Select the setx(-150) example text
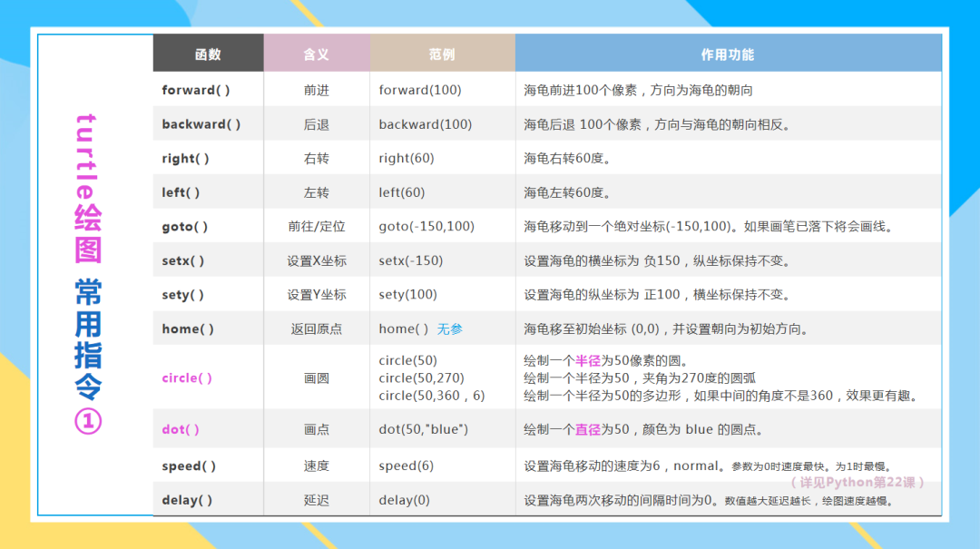This screenshot has height=549, width=980. [407, 260]
